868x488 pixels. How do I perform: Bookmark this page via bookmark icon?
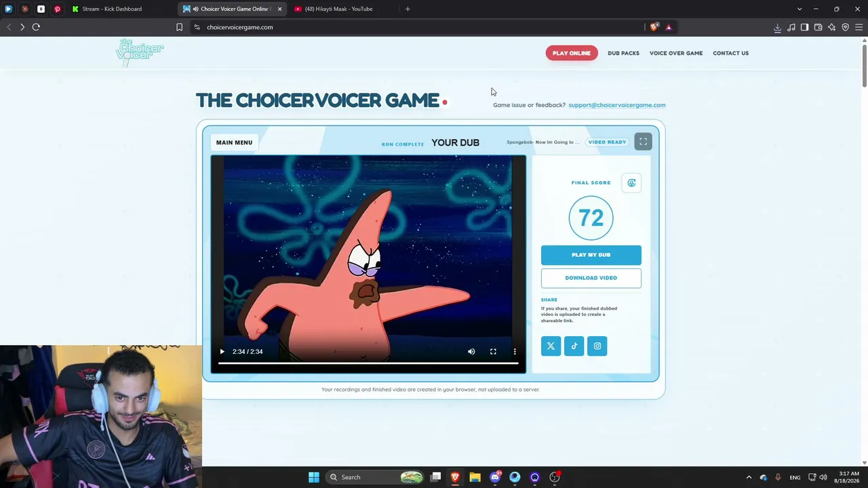click(x=179, y=27)
